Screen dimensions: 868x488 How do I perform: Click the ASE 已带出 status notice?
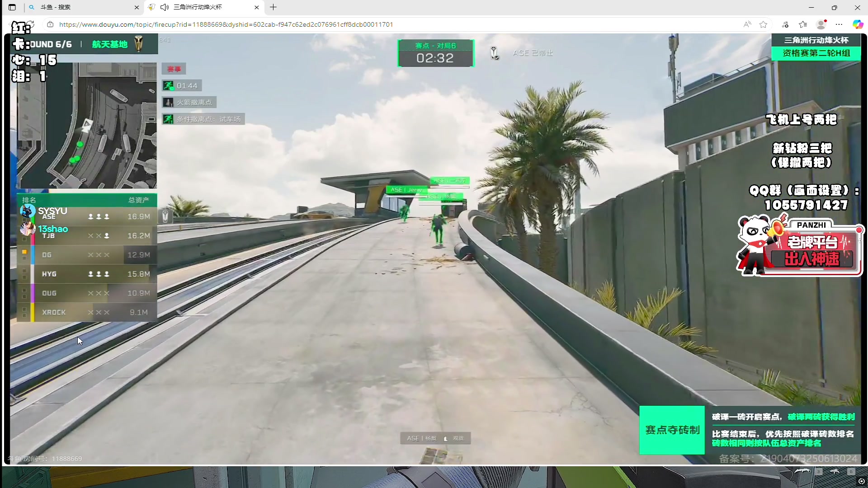[533, 53]
